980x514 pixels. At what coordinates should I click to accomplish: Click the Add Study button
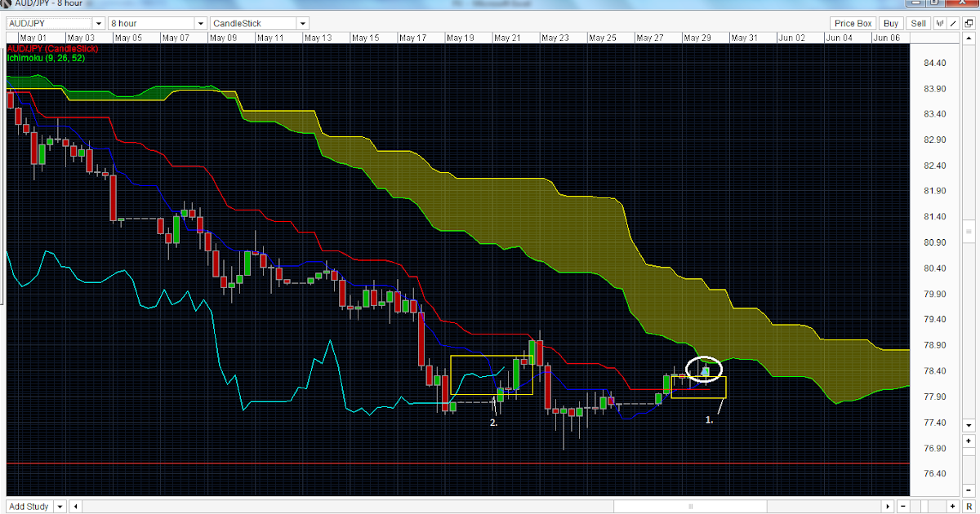(x=29, y=506)
